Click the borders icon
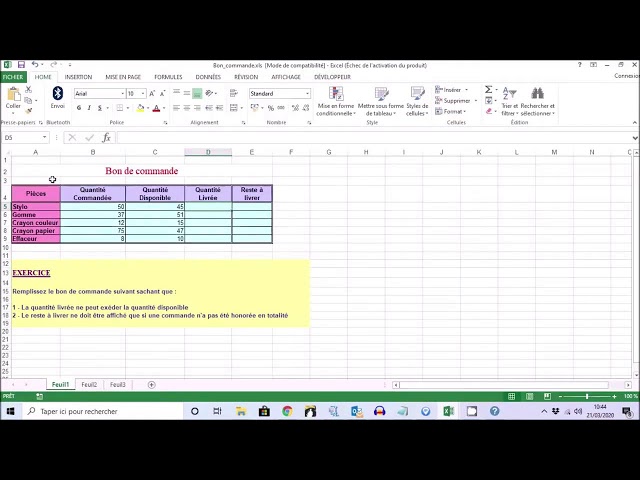640x480 pixels. coord(120,108)
